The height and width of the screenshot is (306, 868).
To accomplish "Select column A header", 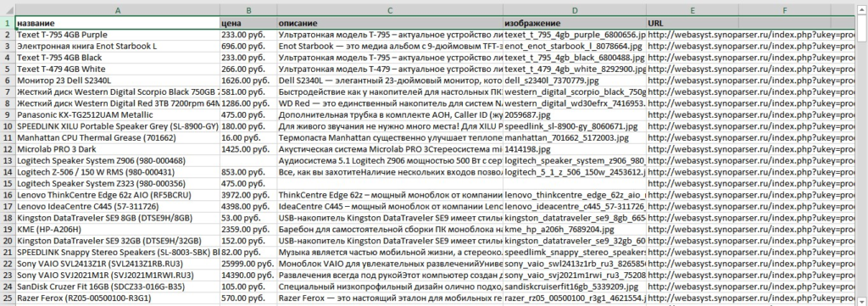I will pos(117,10).
